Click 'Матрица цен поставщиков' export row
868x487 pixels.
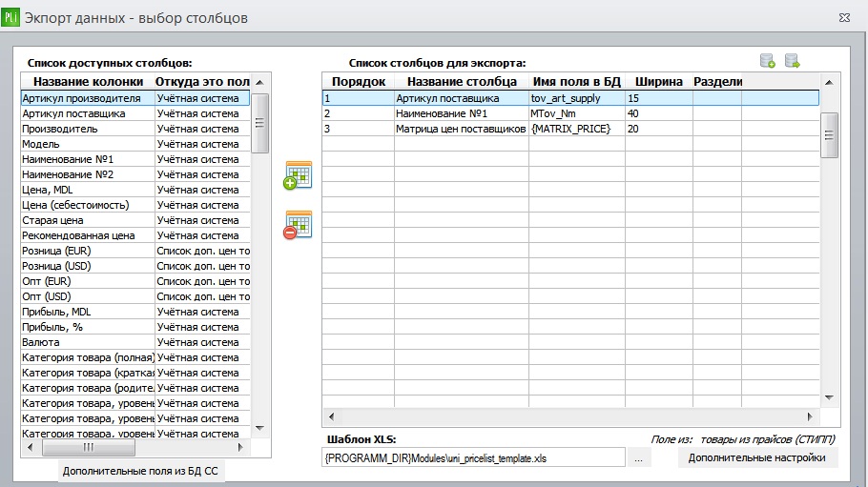(570, 129)
